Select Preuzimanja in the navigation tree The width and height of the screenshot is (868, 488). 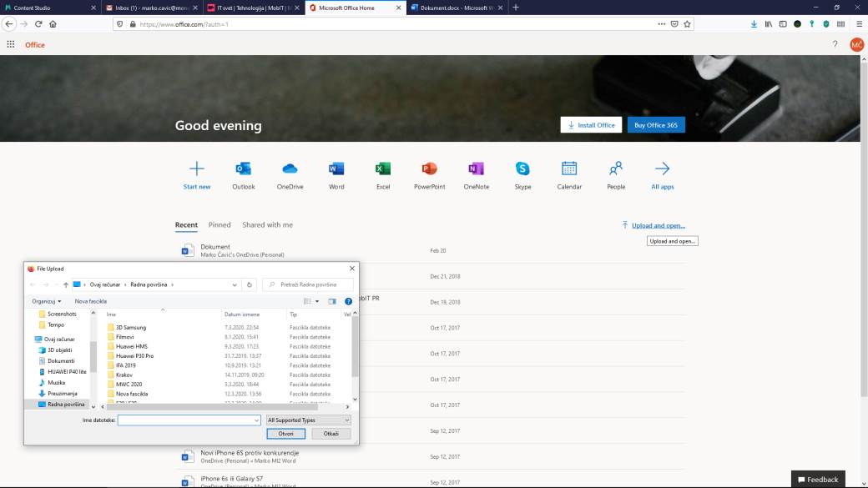pos(62,393)
